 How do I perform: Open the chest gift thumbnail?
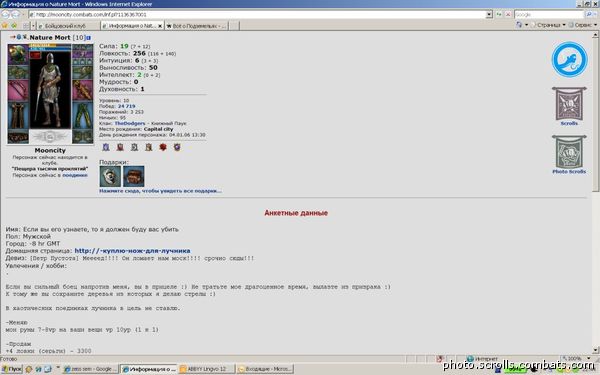tap(134, 176)
